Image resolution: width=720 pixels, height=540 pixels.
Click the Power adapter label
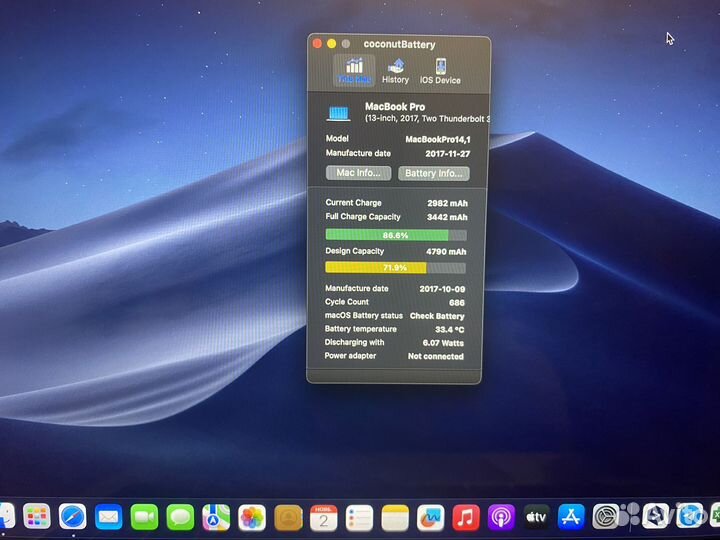[350, 356]
